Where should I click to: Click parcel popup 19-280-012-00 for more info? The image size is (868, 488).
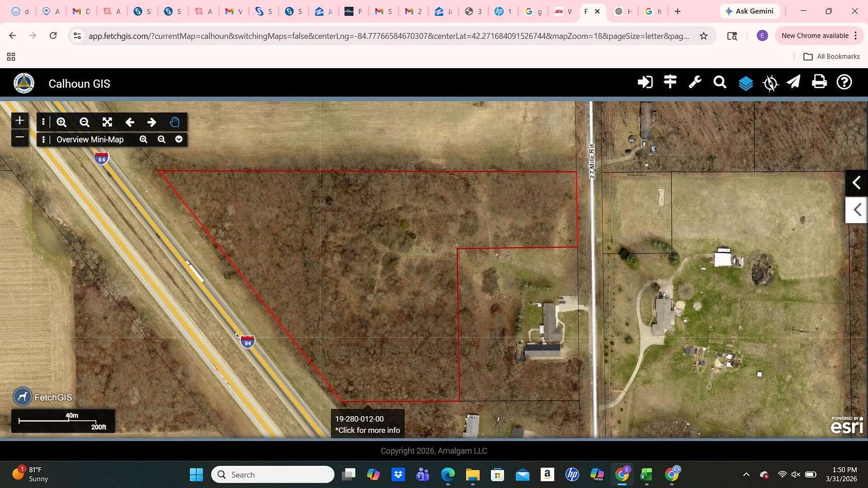(367, 424)
